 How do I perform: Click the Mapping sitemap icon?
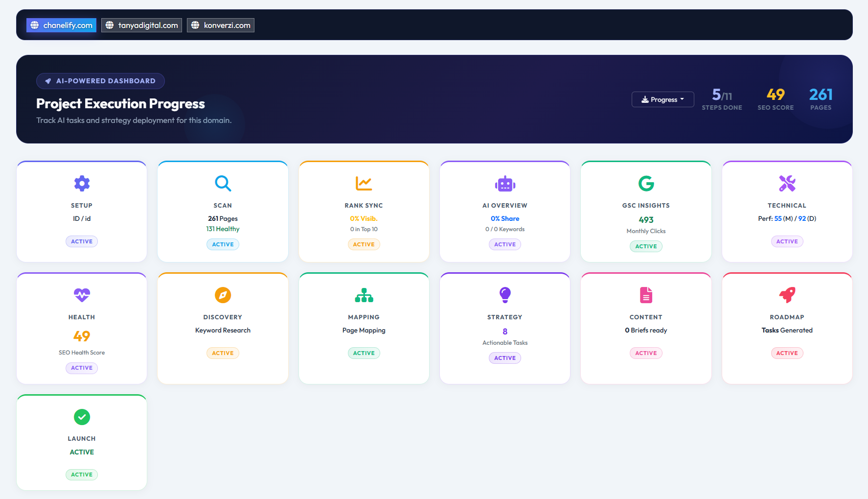pyautogui.click(x=364, y=295)
